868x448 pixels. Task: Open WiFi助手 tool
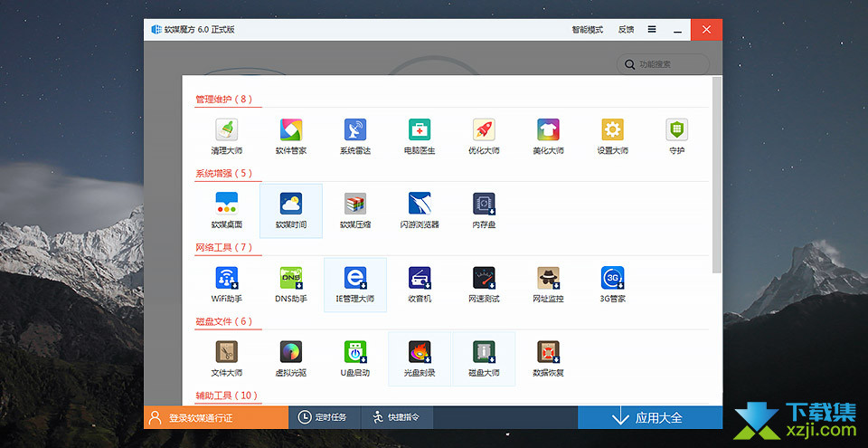[x=226, y=285]
